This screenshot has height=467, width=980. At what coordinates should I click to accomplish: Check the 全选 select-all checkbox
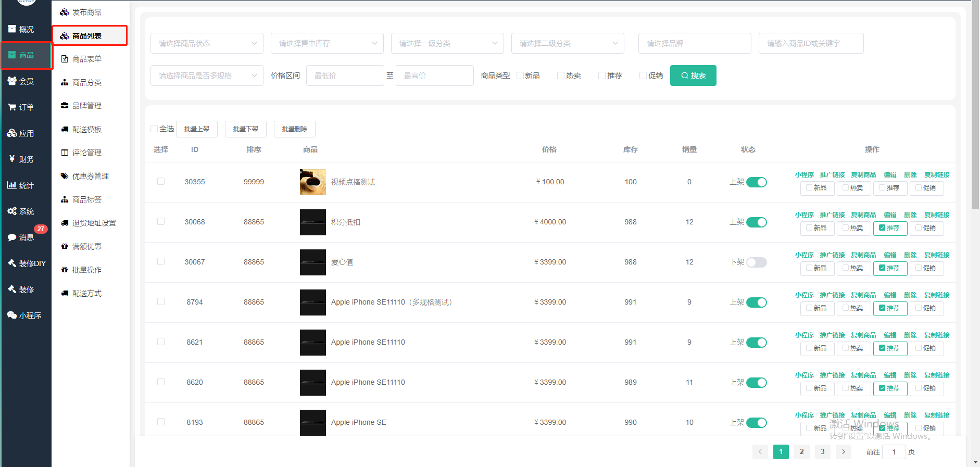(154, 129)
